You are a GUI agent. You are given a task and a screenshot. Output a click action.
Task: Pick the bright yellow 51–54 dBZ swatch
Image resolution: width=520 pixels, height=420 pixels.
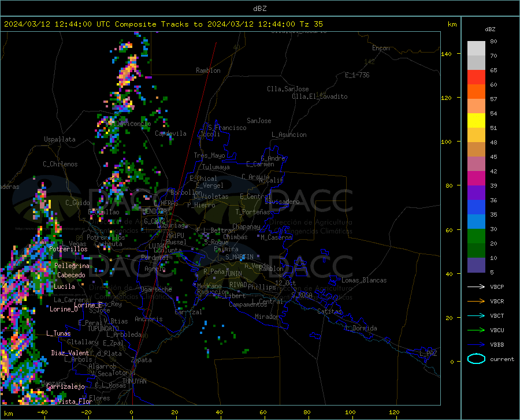476,121
